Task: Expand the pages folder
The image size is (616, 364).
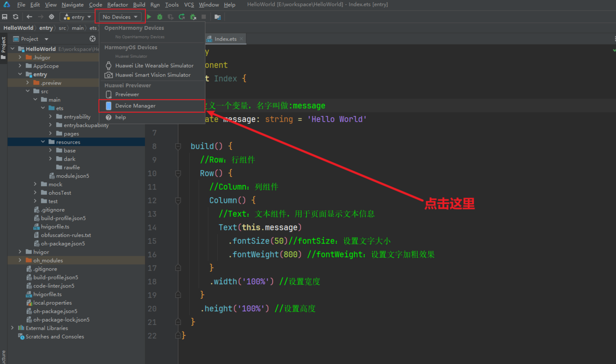Action: tap(51, 133)
